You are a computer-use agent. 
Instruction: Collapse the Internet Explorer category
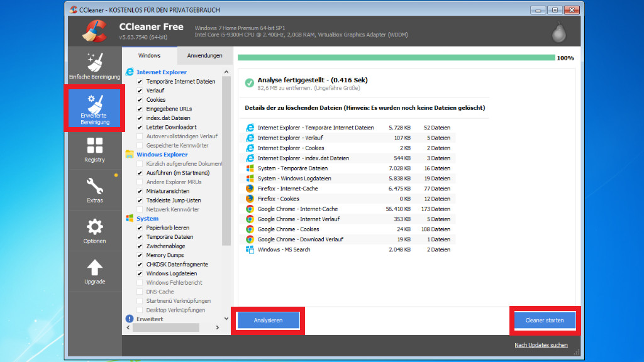[162, 72]
